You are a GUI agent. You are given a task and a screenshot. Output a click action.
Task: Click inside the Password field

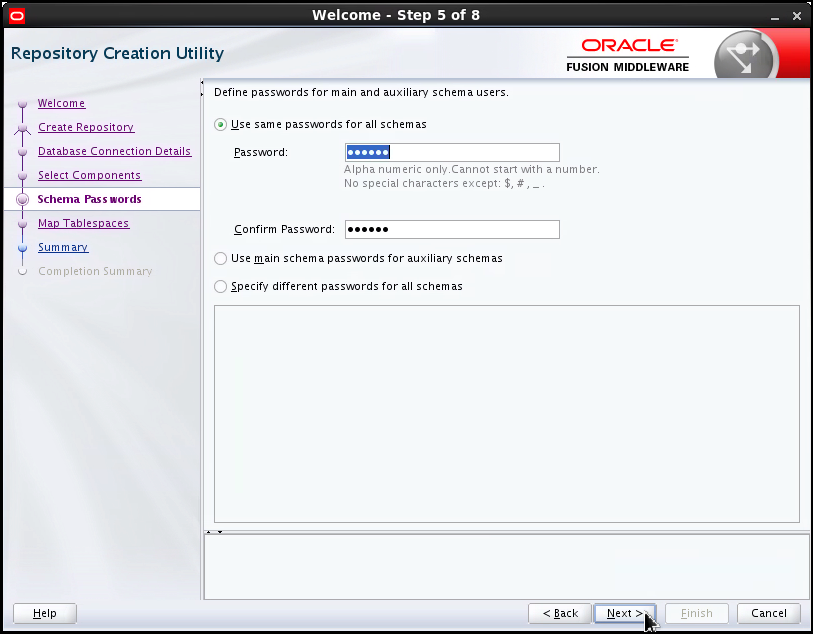[451, 152]
